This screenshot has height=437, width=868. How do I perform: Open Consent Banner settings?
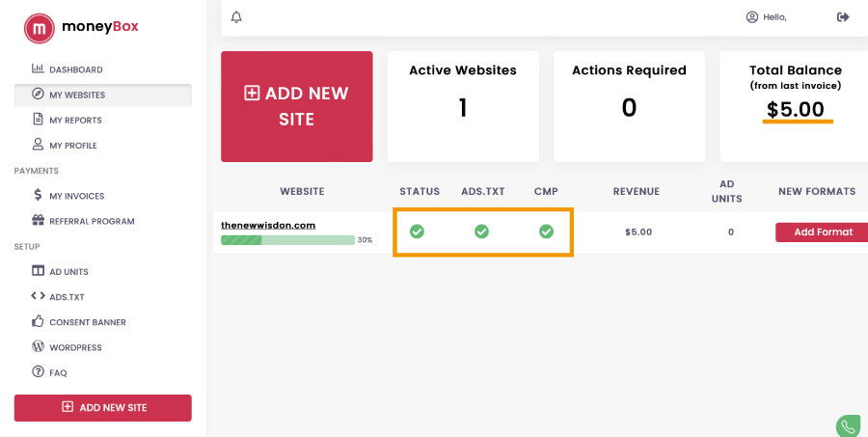click(103, 322)
